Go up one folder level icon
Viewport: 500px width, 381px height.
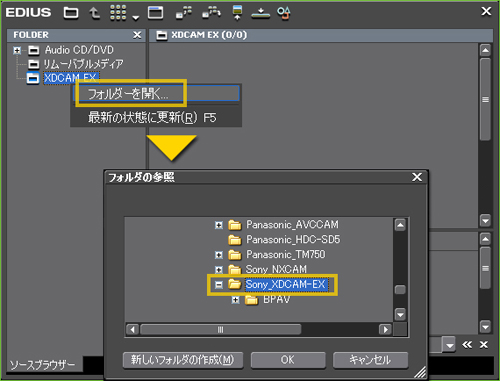95,13
